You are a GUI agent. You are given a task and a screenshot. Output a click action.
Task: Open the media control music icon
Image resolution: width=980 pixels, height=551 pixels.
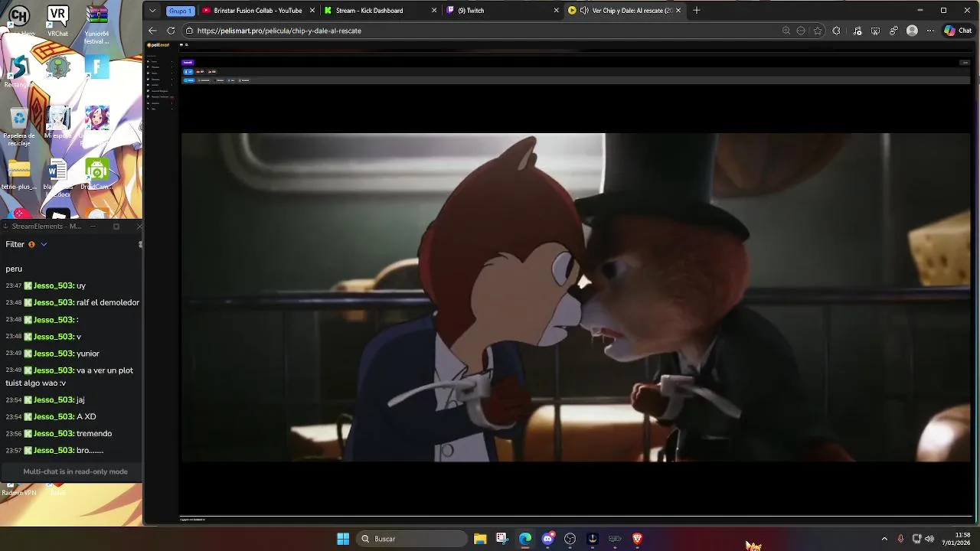tap(857, 31)
